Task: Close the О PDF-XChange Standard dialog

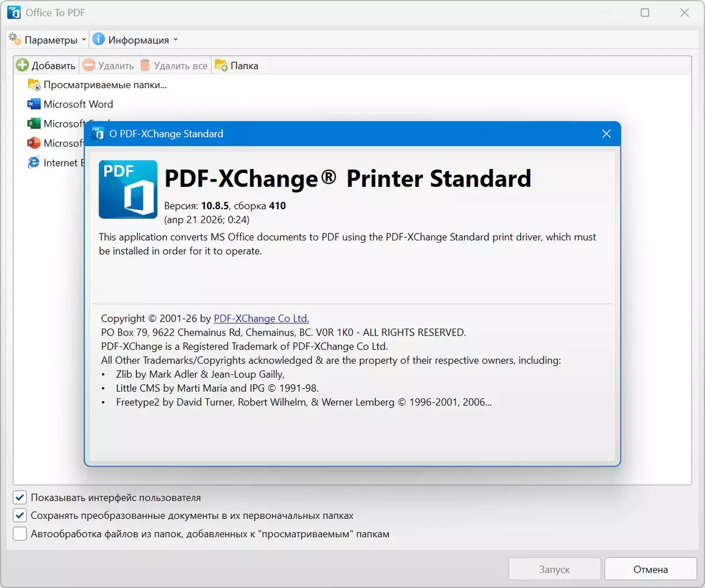Action: pyautogui.click(x=606, y=134)
